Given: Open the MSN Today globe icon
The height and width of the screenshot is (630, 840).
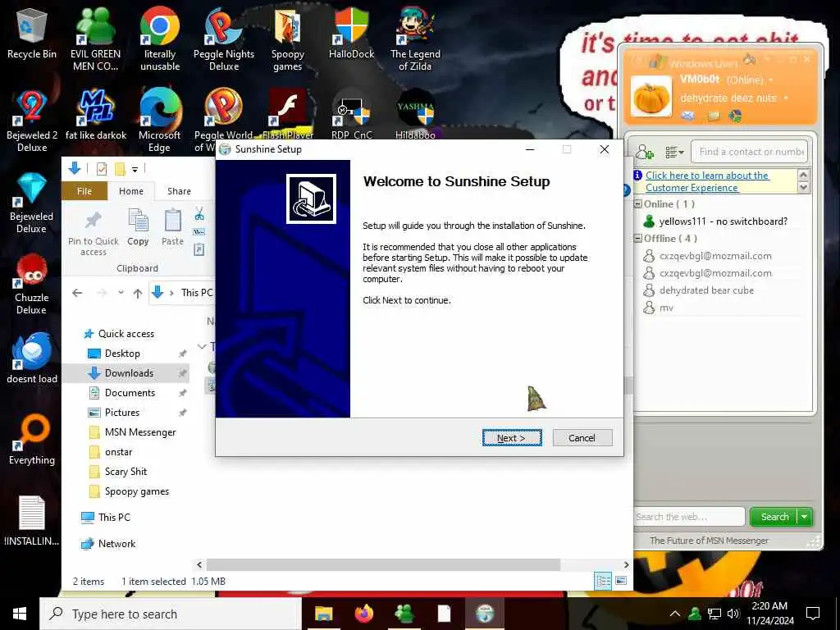Looking at the screenshot, I should [735, 116].
